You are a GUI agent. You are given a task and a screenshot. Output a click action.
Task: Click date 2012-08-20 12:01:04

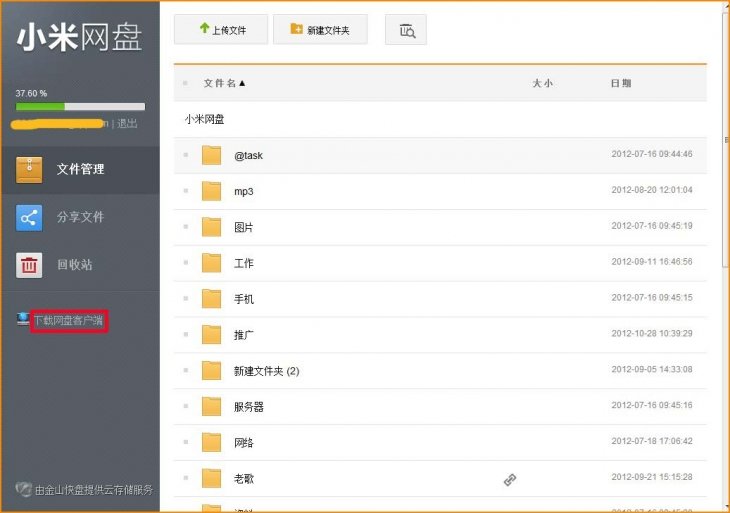pos(652,189)
